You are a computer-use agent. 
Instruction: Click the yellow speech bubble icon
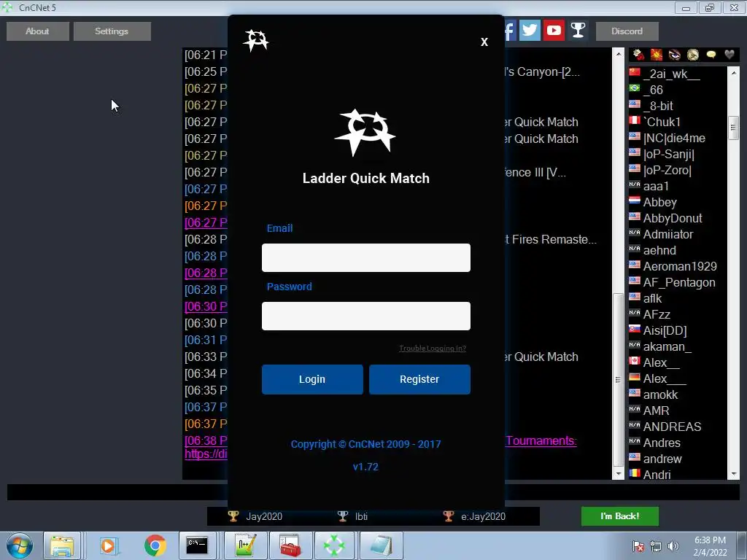[x=711, y=55]
